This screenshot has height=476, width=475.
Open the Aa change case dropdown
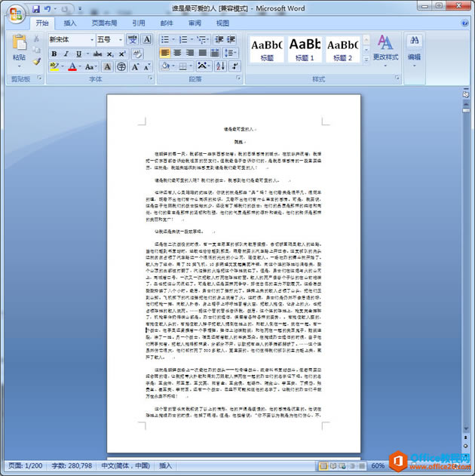point(90,66)
